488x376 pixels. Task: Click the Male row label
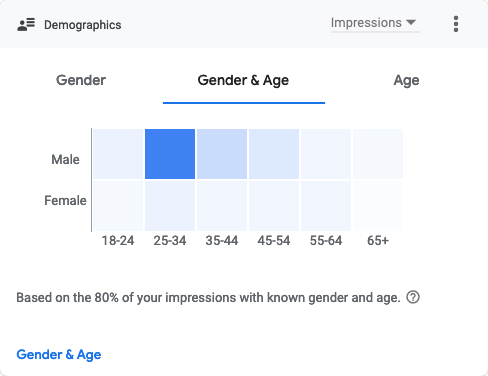pyautogui.click(x=65, y=159)
